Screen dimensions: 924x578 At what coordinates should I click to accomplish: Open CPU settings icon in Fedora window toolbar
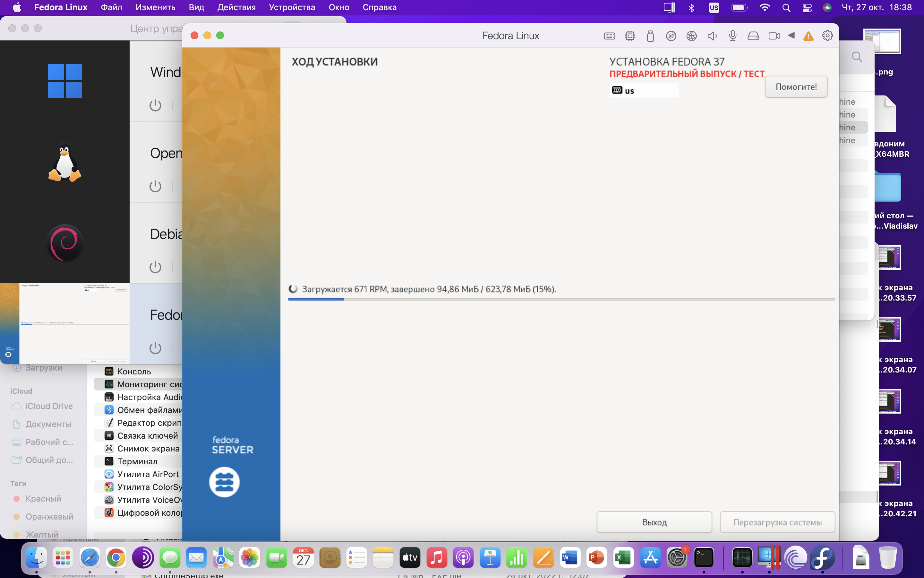coord(630,36)
